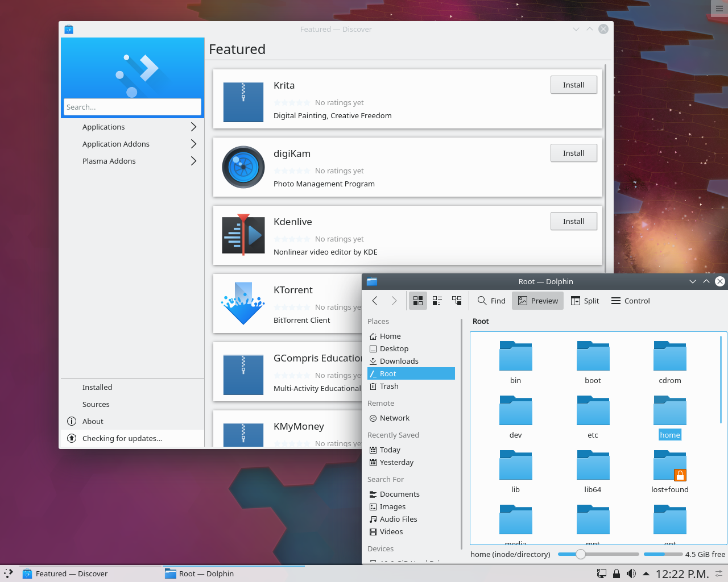Click the Split view icon in Dolphin
The height and width of the screenshot is (582, 728).
pos(585,301)
